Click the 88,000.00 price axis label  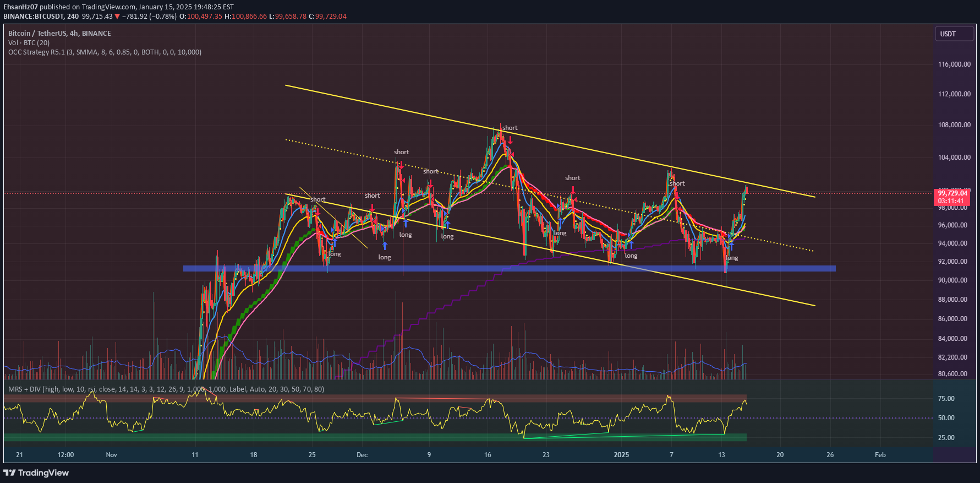(952, 300)
